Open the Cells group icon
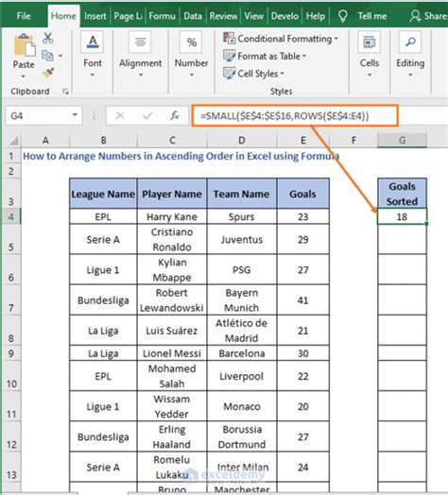The height and width of the screenshot is (495, 448). pos(369,42)
